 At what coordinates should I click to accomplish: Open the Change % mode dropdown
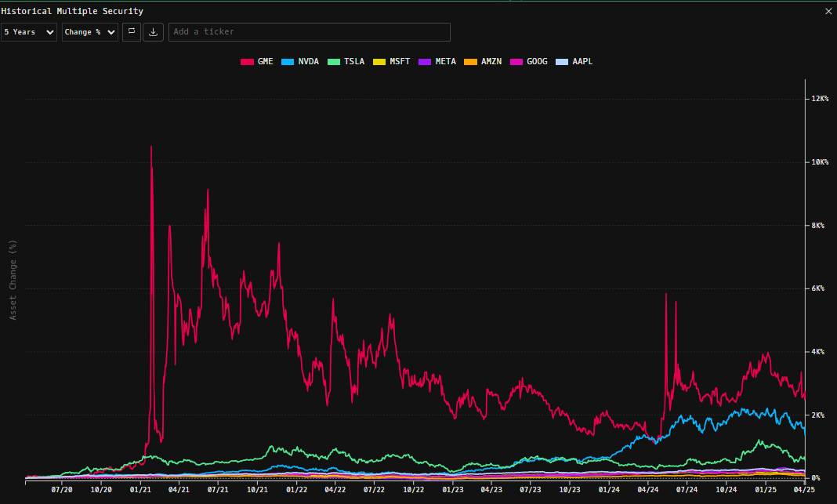(89, 32)
